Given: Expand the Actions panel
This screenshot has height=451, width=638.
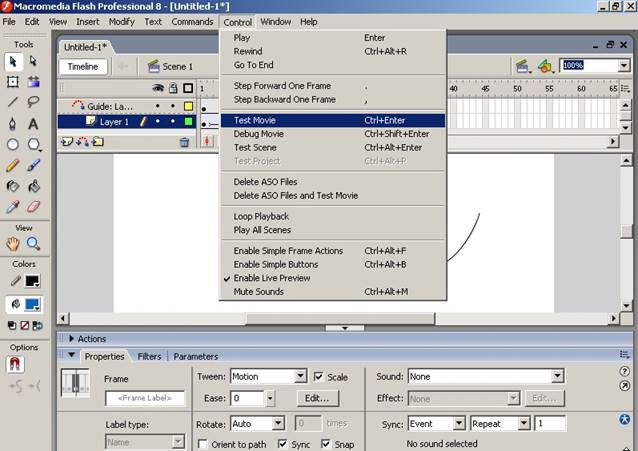Looking at the screenshot, I should (72, 339).
